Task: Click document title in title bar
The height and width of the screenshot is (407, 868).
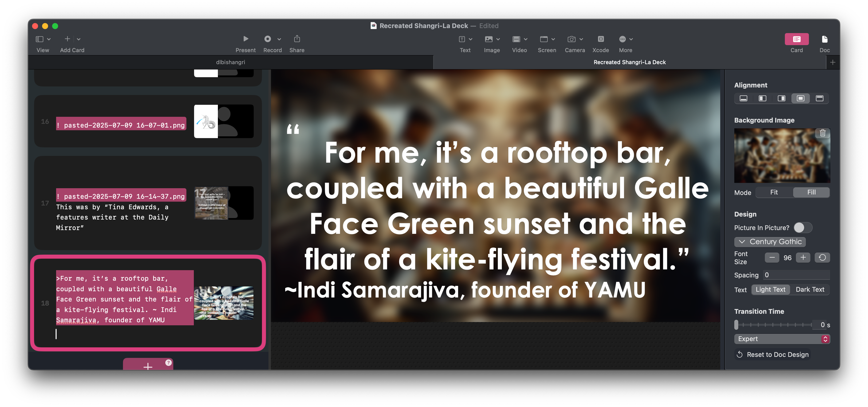Action: coord(423,26)
